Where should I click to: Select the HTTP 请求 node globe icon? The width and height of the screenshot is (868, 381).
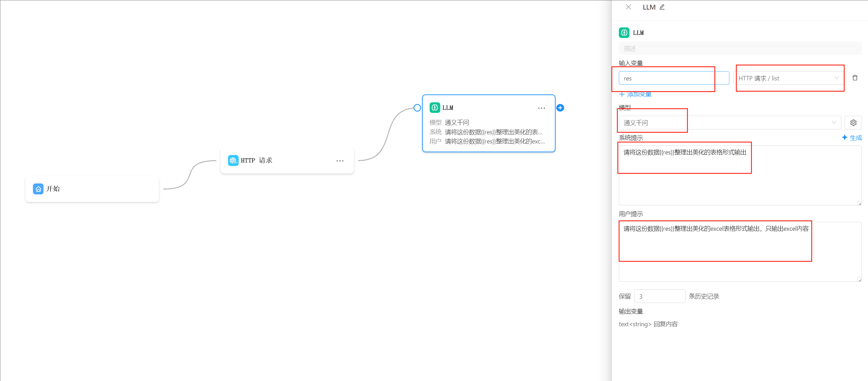coord(233,160)
